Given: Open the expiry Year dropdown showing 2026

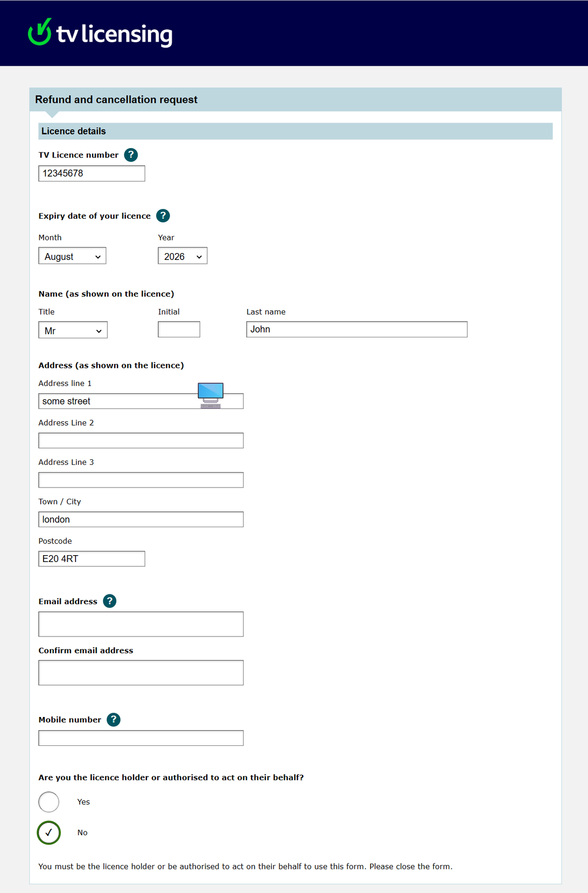Looking at the screenshot, I should point(183,256).
